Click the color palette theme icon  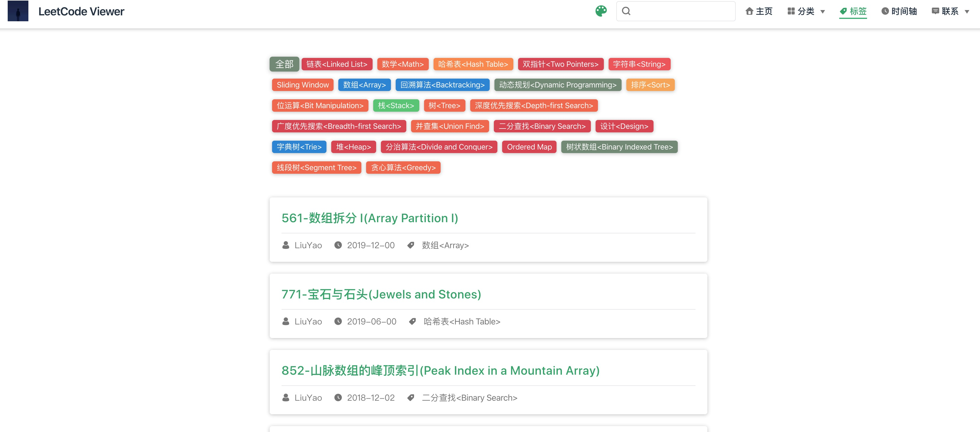point(601,11)
